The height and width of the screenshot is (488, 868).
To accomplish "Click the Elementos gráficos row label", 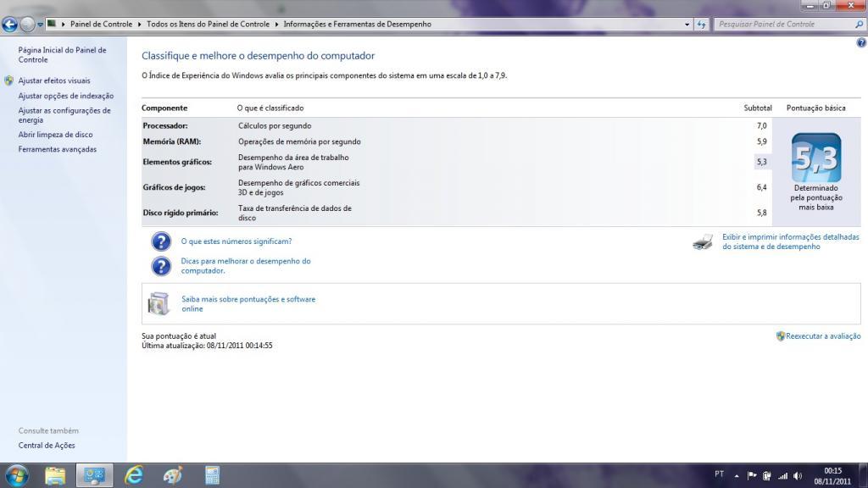I will 177,162.
